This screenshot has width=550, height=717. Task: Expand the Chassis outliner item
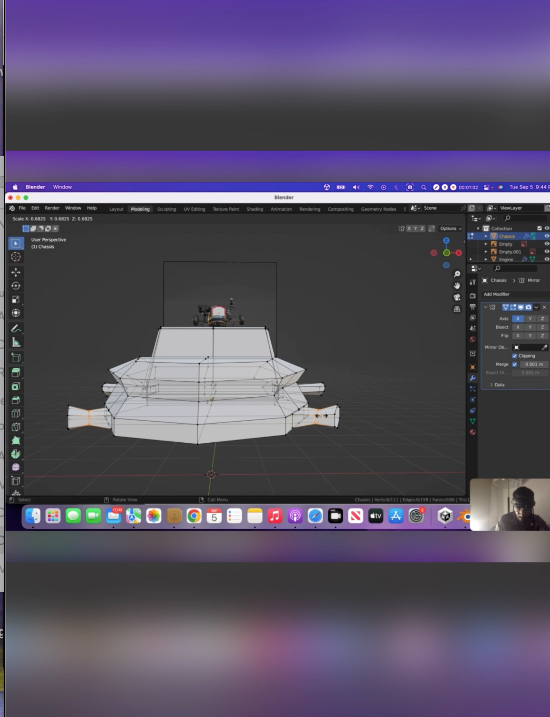486,236
